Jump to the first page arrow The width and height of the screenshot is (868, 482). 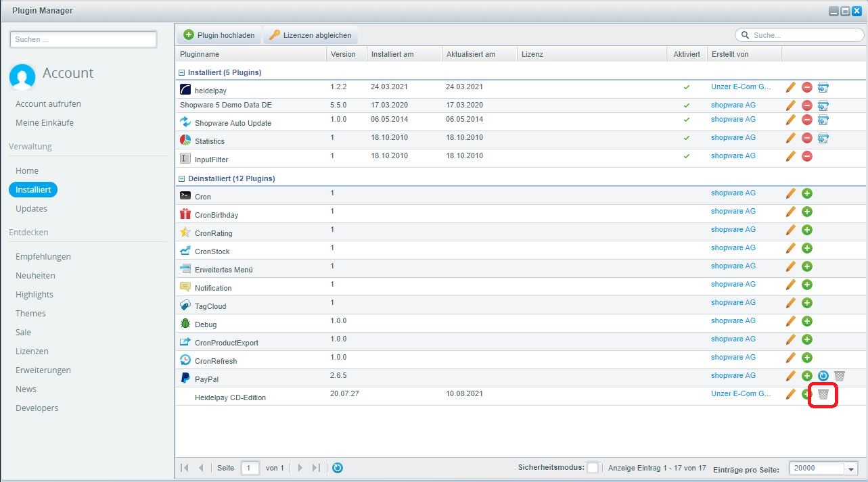(x=185, y=468)
